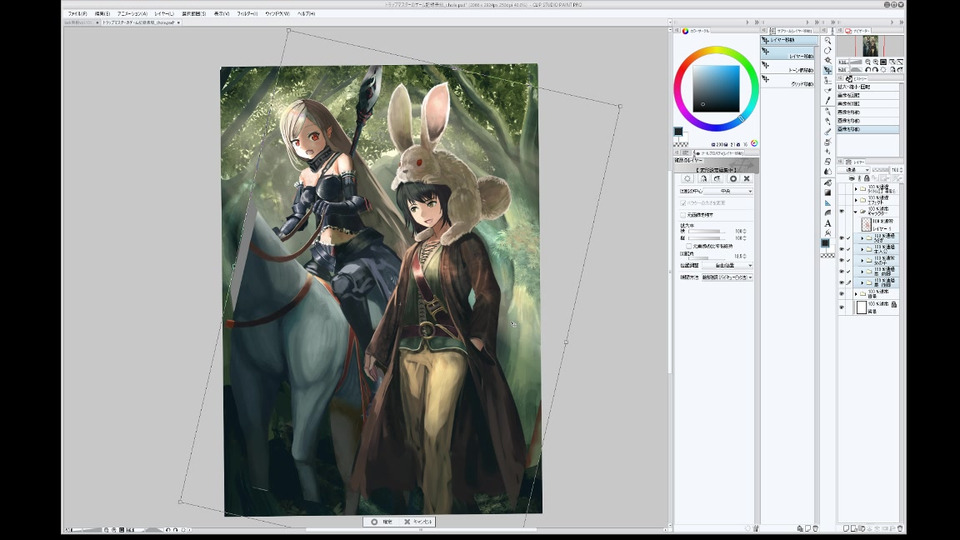This screenshot has height=540, width=960.
Task: Click Navigator rotate right icon
Action: click(876, 70)
